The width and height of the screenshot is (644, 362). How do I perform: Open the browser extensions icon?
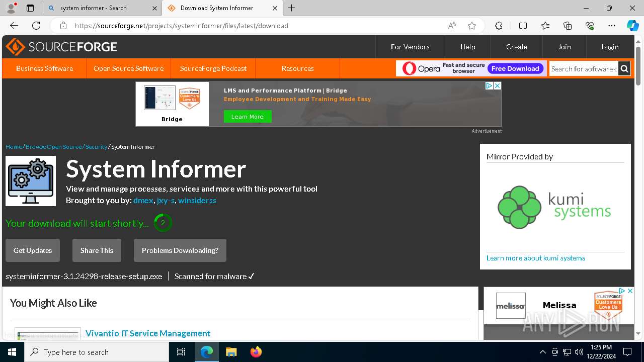499,26
